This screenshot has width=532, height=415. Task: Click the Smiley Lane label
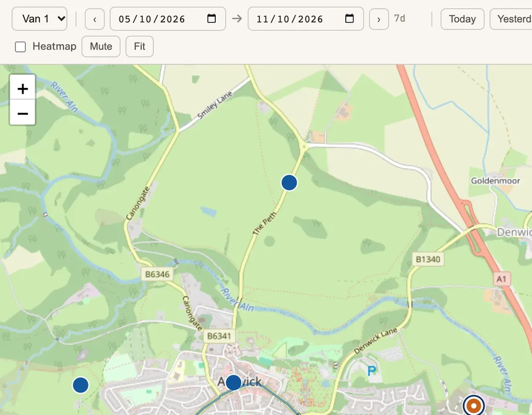tap(215, 105)
